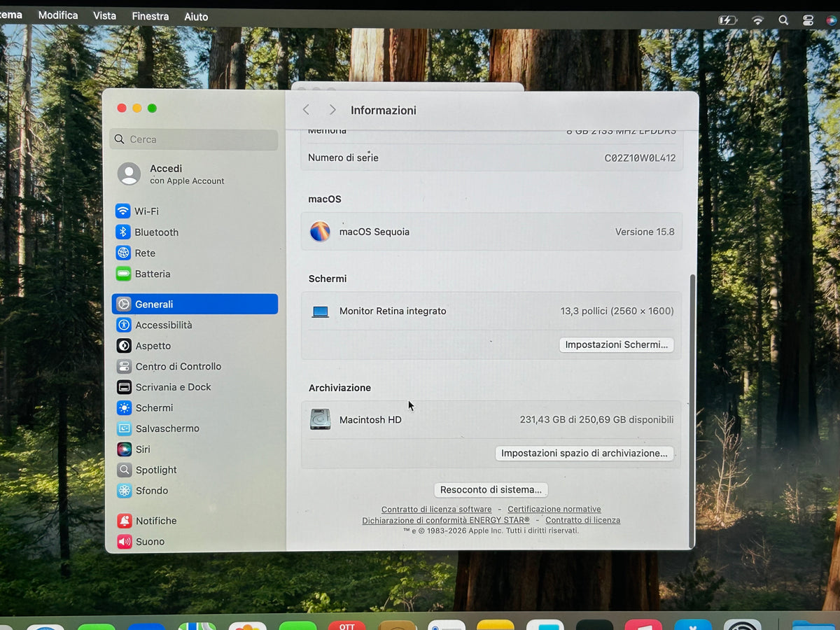840x630 pixels.
Task: Open Control Center from the menu bar
Action: pyautogui.click(x=808, y=20)
